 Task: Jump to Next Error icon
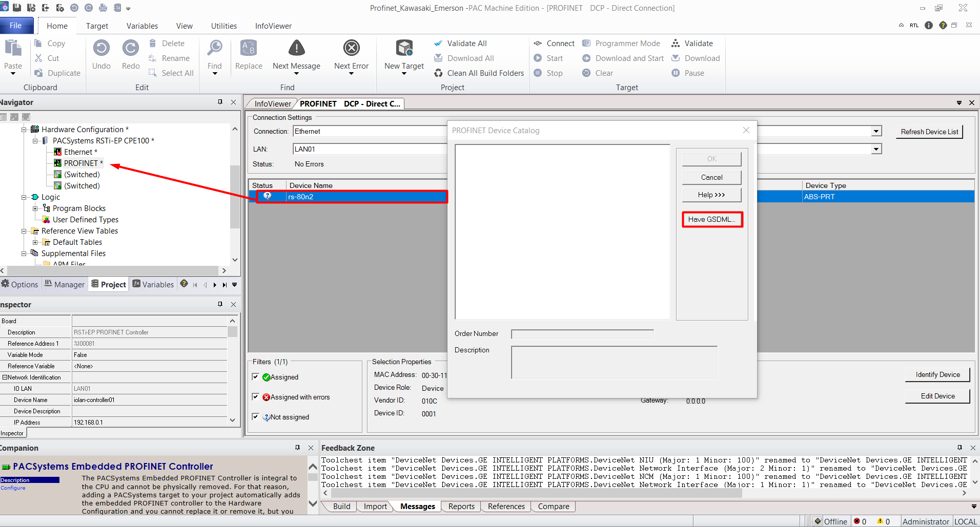click(x=351, y=48)
